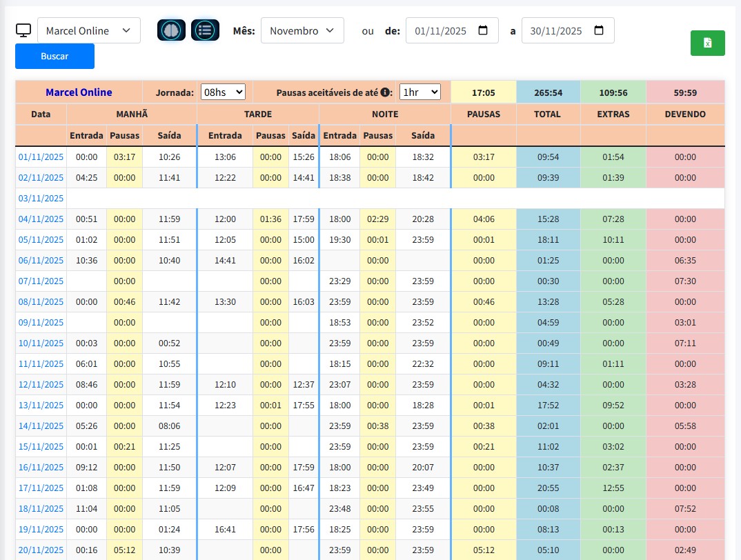This screenshot has height=560, width=741.
Task: Change the Jornada dropdown set to 08hs
Action: [223, 92]
